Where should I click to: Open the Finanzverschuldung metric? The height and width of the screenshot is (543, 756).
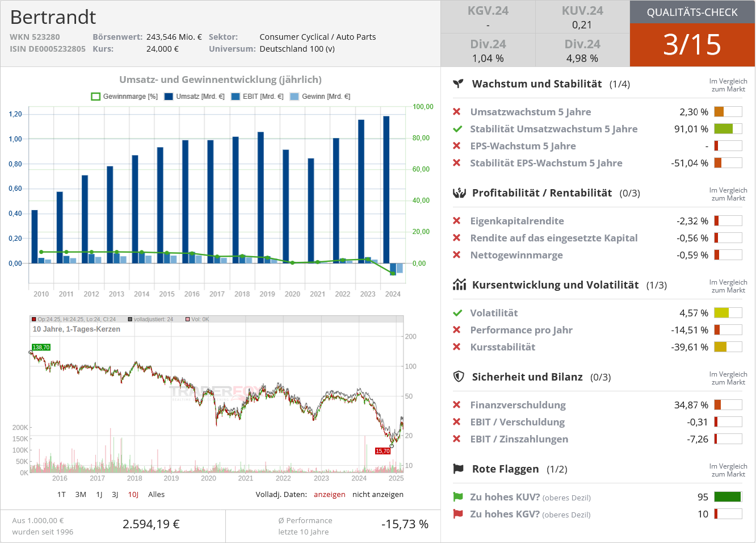[518, 405]
